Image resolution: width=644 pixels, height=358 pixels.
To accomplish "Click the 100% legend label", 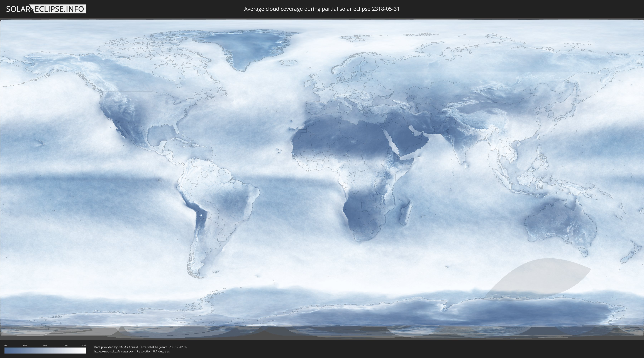I will pyautogui.click(x=83, y=345).
